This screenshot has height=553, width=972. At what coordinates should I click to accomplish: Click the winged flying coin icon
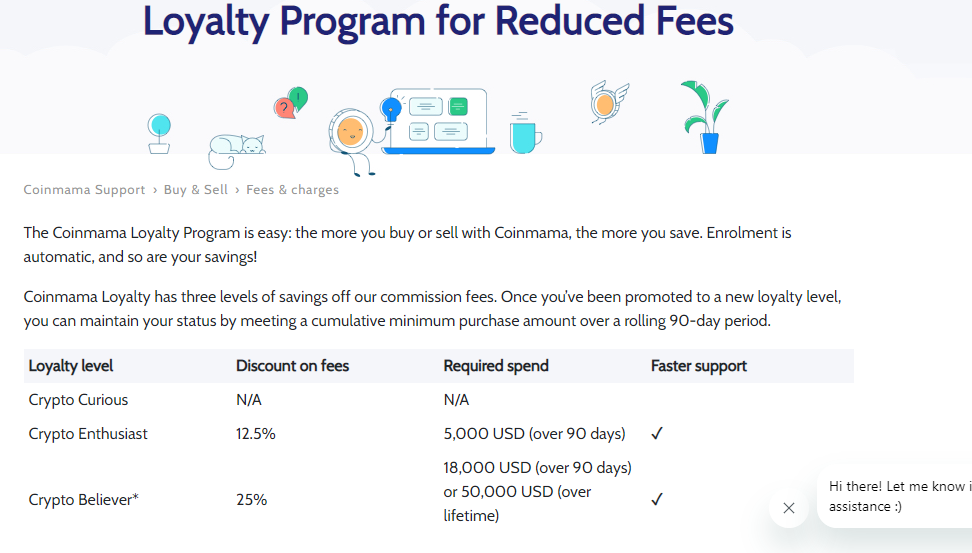click(609, 102)
